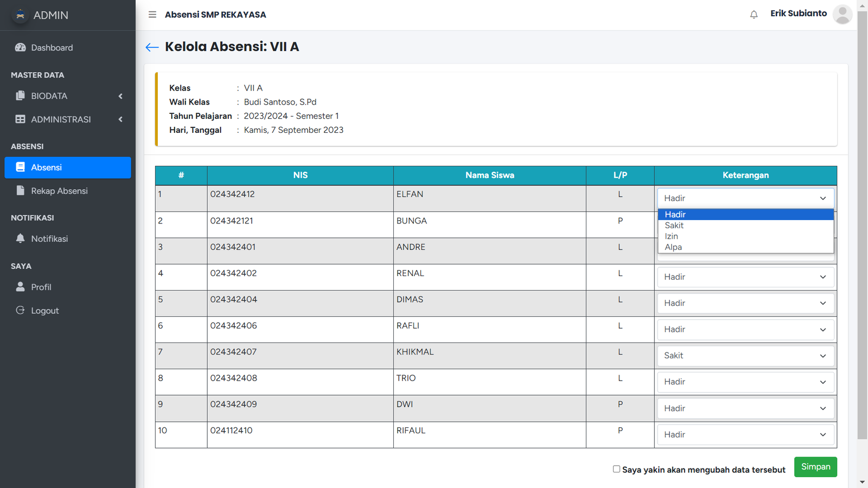
Task: Click the back arrow beside Kelola Absensi
Action: pyautogui.click(x=152, y=47)
